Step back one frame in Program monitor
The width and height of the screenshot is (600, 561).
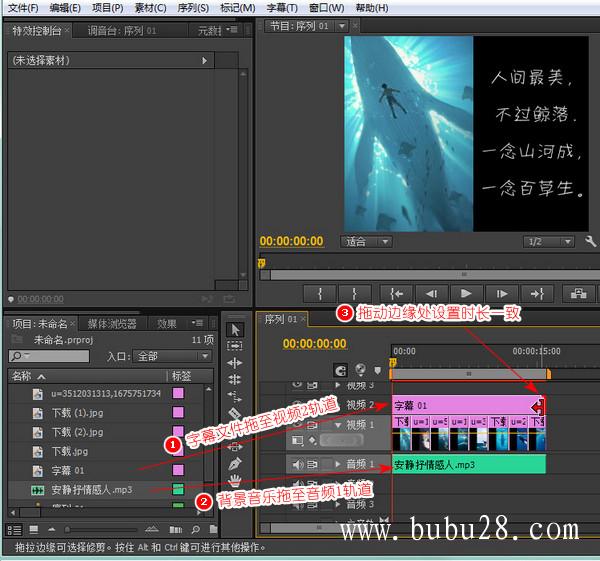coord(431,294)
